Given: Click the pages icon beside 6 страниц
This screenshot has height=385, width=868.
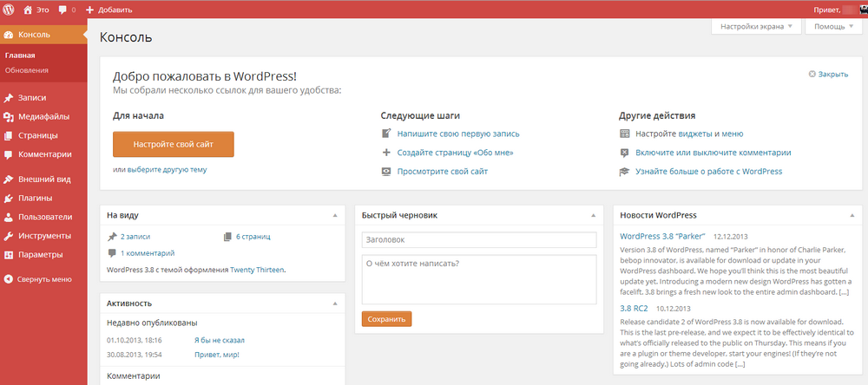Looking at the screenshot, I should (227, 237).
